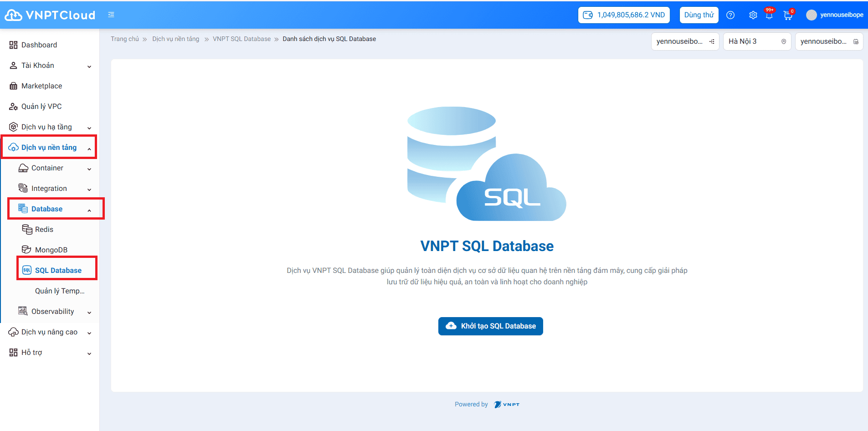The image size is (868, 431).
Task: Click the user avatar icon
Action: 811,15
